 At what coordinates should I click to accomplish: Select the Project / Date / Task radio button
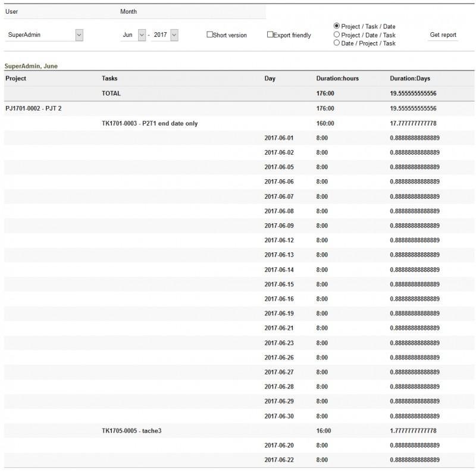pyautogui.click(x=336, y=35)
